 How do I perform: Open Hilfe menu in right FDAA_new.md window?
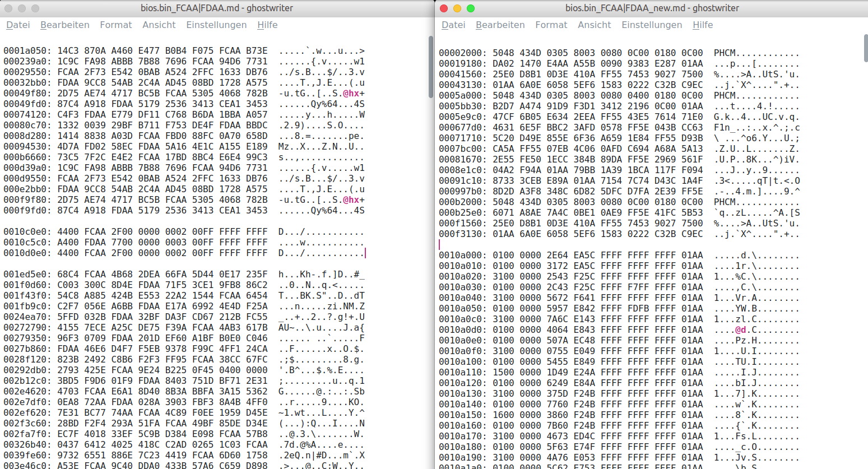[703, 25]
